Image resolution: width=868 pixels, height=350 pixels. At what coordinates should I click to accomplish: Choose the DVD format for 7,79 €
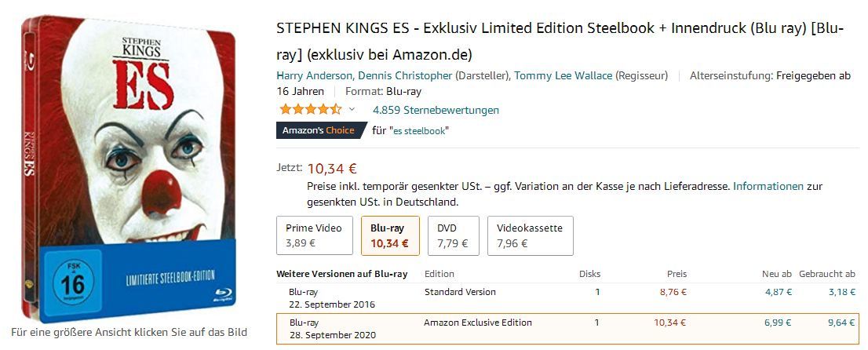452,235
